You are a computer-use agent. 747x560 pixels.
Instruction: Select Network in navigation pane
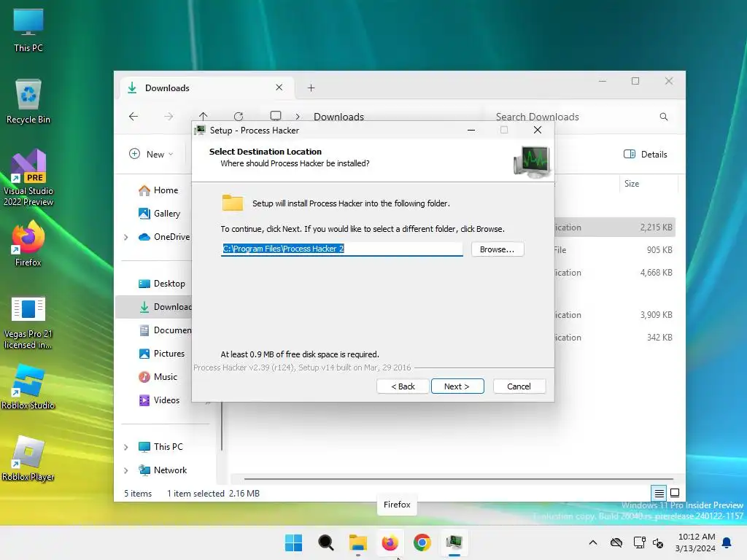click(163, 470)
